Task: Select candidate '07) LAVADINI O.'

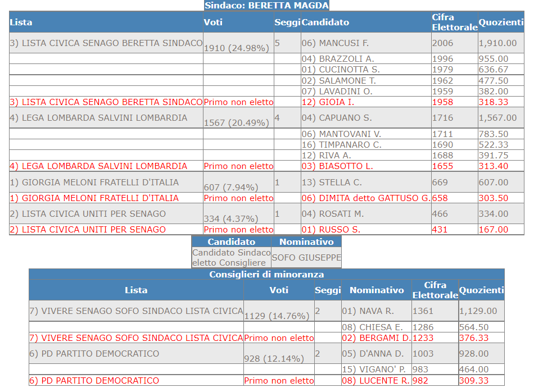Action: (337, 92)
